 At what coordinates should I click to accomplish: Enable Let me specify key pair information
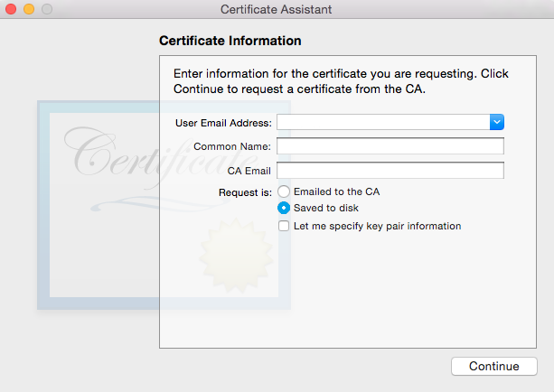pyautogui.click(x=284, y=226)
